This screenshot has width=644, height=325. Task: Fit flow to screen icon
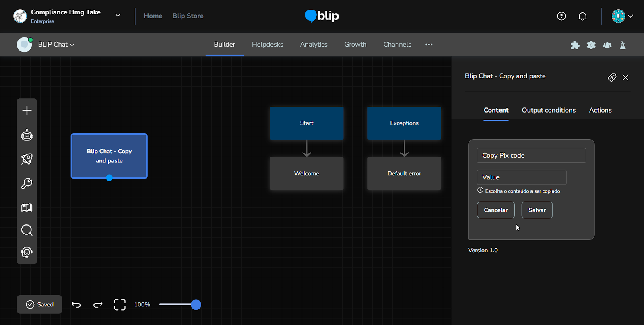click(x=120, y=304)
